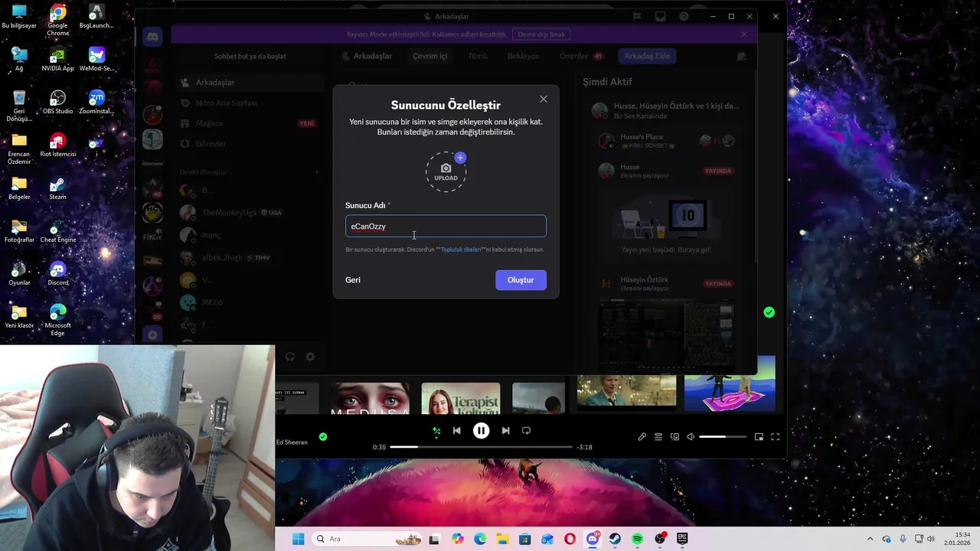
Task: Open the albek.2high direct message
Action: tap(251, 258)
